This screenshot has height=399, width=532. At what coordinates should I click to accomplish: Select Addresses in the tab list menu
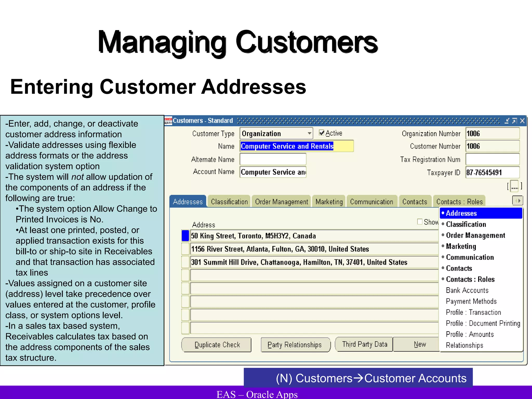coord(481,213)
